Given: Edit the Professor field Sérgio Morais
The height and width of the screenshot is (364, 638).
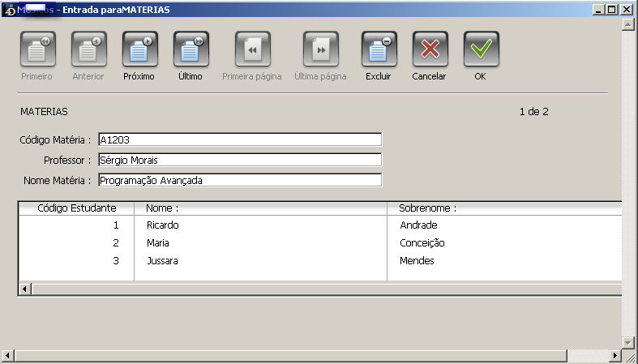Looking at the screenshot, I should pyautogui.click(x=239, y=160).
